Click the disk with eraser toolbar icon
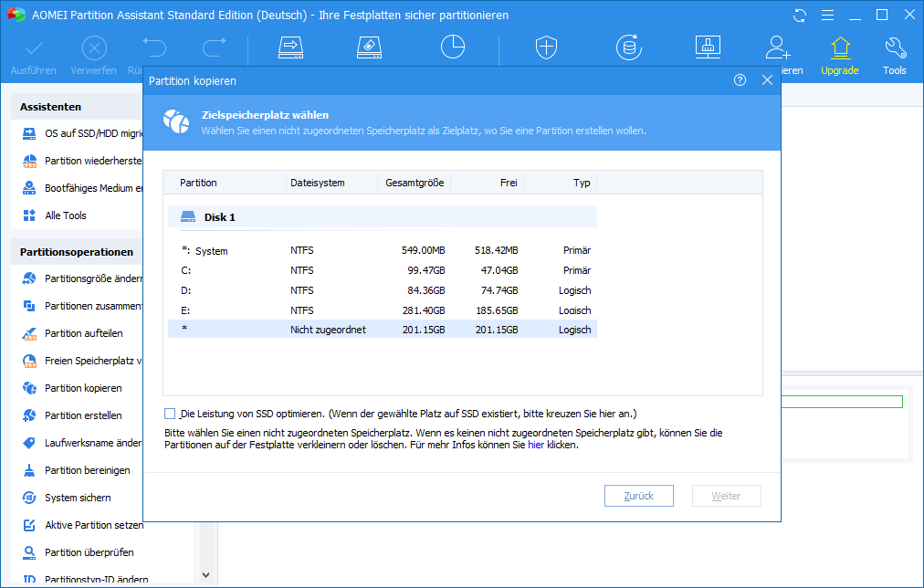This screenshot has height=588, width=924. pos(370,47)
